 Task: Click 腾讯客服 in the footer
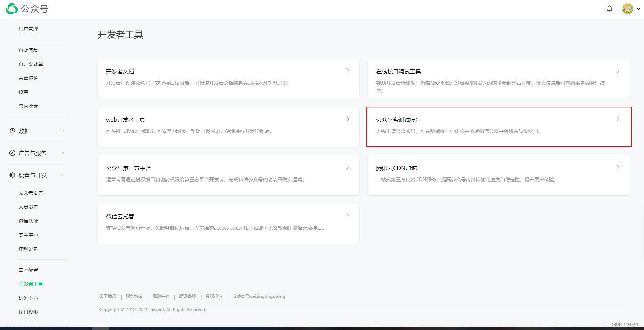[187, 296]
